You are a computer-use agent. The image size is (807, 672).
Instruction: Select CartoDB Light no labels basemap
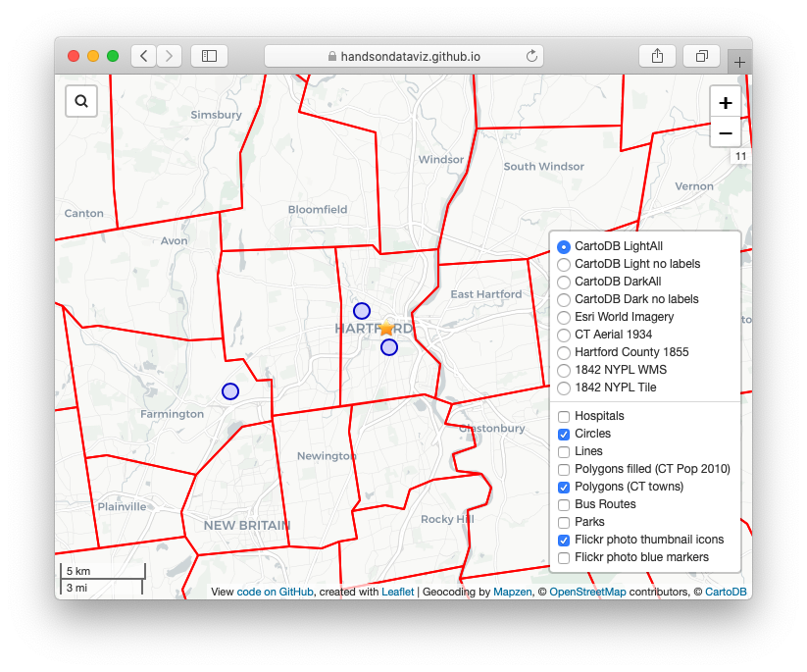point(564,264)
